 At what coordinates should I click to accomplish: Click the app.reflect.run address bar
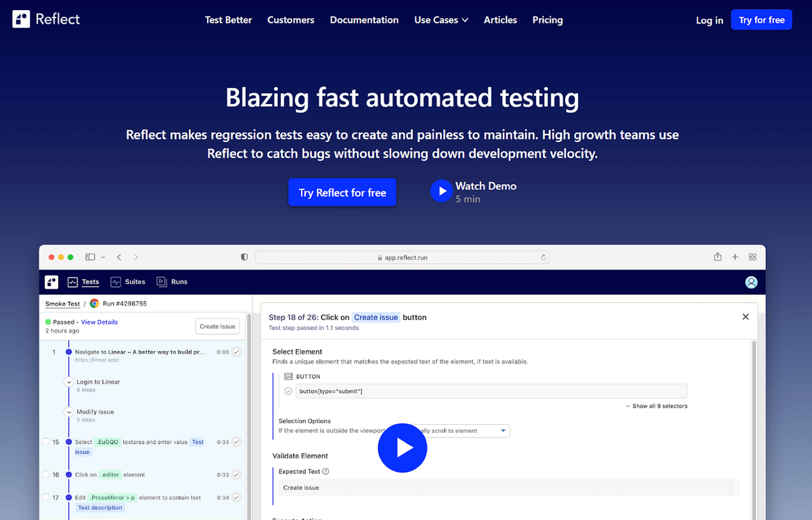(x=402, y=257)
